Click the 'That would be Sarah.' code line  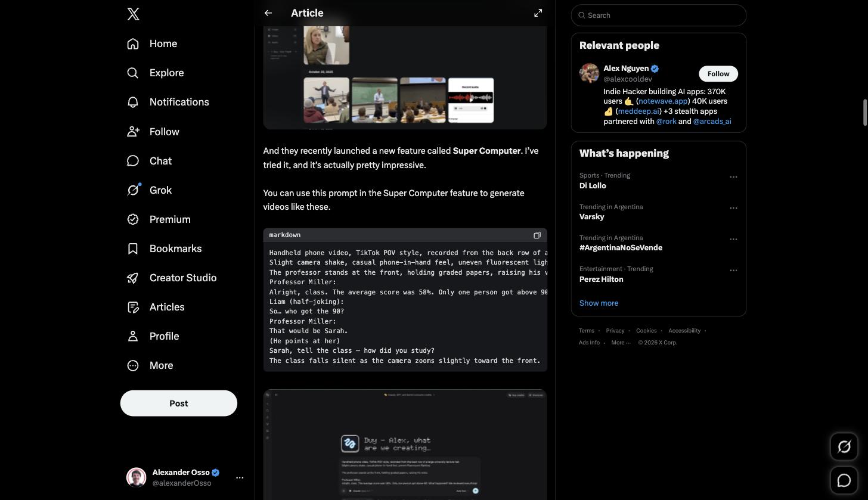click(308, 331)
